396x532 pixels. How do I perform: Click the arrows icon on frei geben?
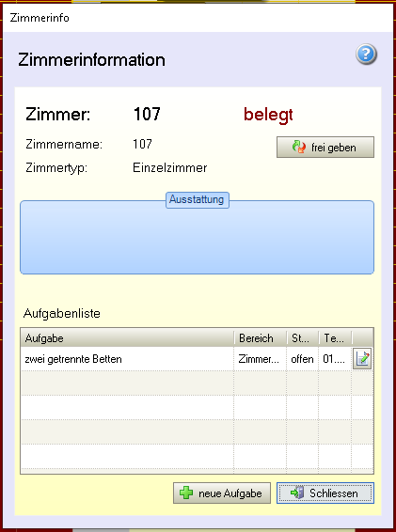pyautogui.click(x=298, y=148)
